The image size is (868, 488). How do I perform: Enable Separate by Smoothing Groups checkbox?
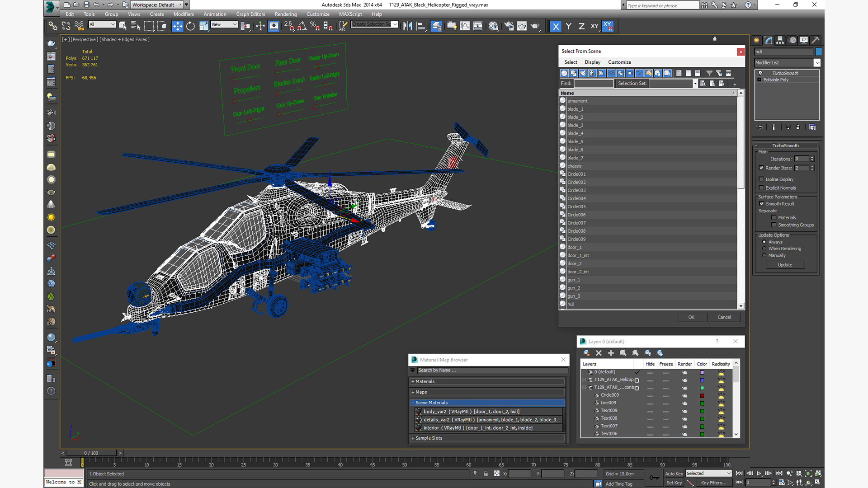click(774, 225)
